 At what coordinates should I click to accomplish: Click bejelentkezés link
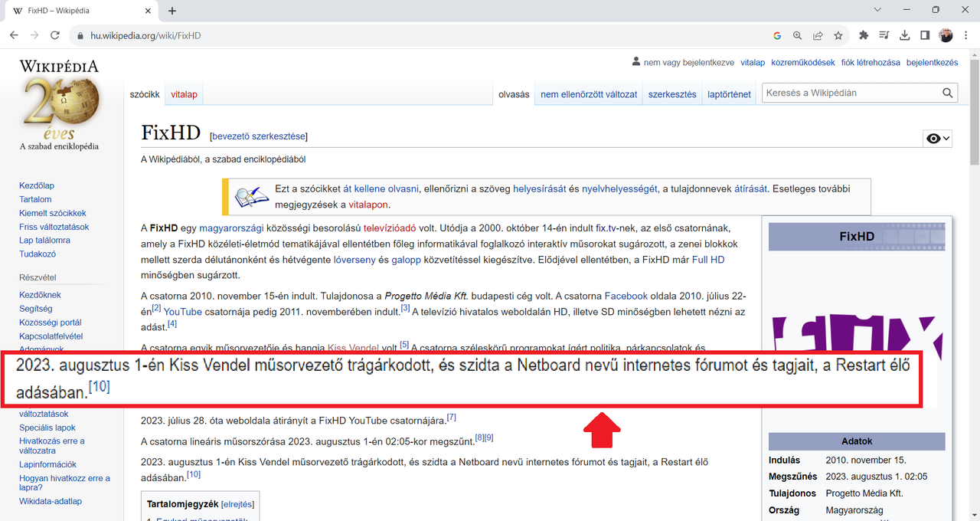[932, 63]
